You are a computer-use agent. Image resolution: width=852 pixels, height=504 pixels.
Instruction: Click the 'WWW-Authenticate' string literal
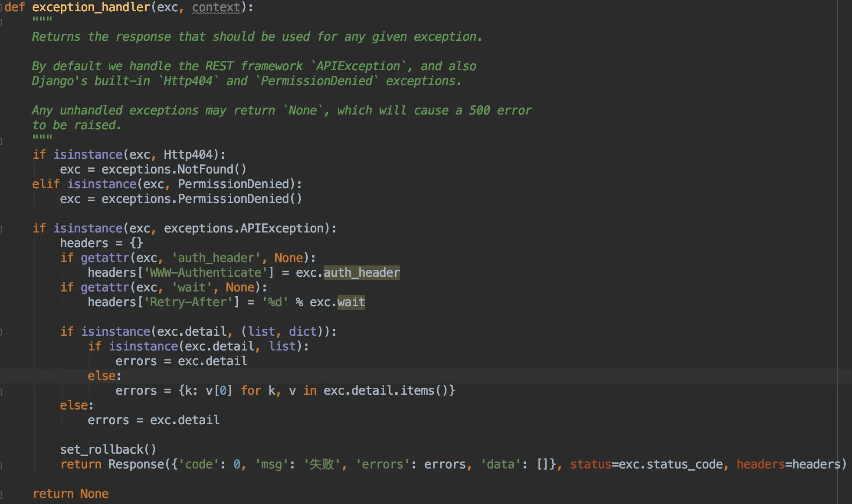pos(206,273)
